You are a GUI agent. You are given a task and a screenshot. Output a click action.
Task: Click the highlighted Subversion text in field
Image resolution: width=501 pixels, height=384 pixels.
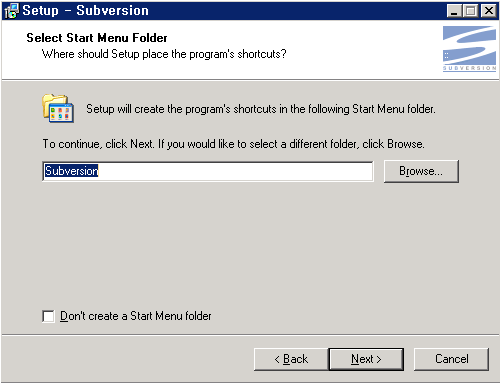[71, 171]
